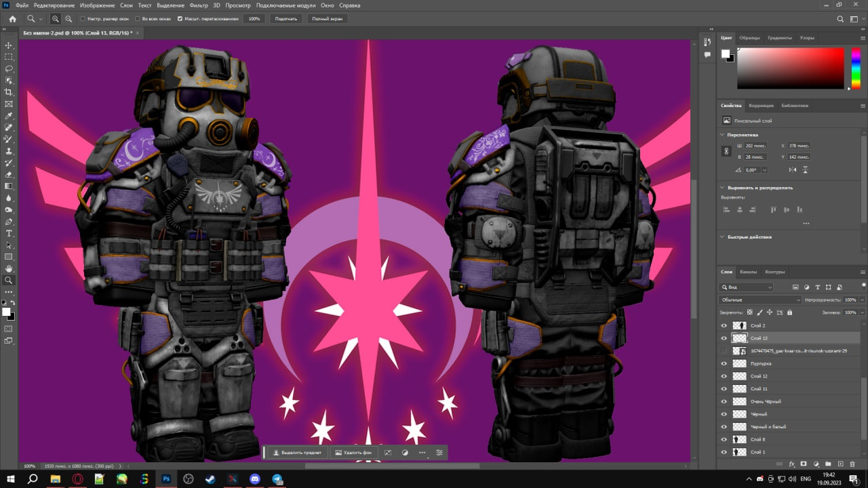Viewport: 868px width, 488px height.
Task: Open the Слои menu
Action: pyautogui.click(x=126, y=5)
